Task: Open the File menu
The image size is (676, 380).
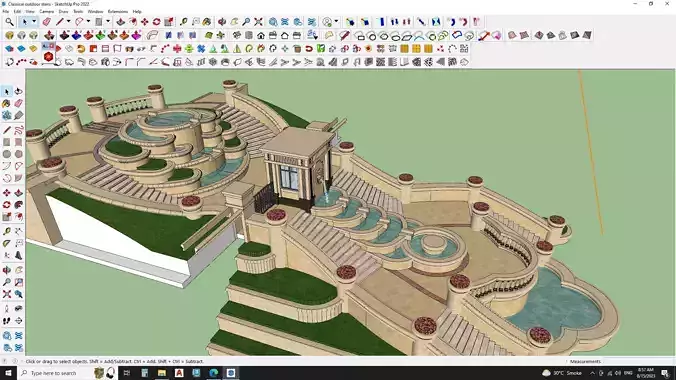Action: click(x=6, y=12)
